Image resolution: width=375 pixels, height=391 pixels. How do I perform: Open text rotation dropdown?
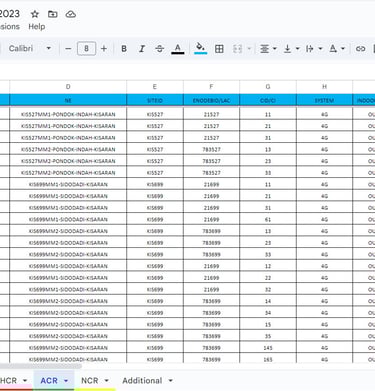coord(336,49)
